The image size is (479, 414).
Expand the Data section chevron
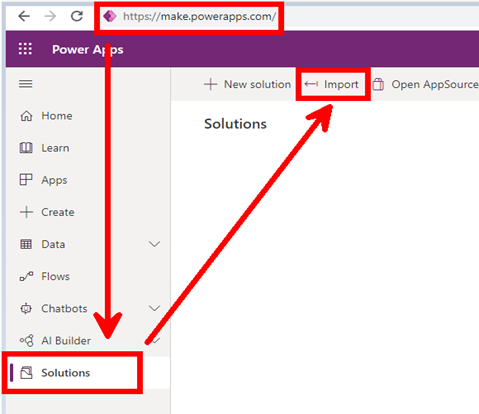pos(154,244)
